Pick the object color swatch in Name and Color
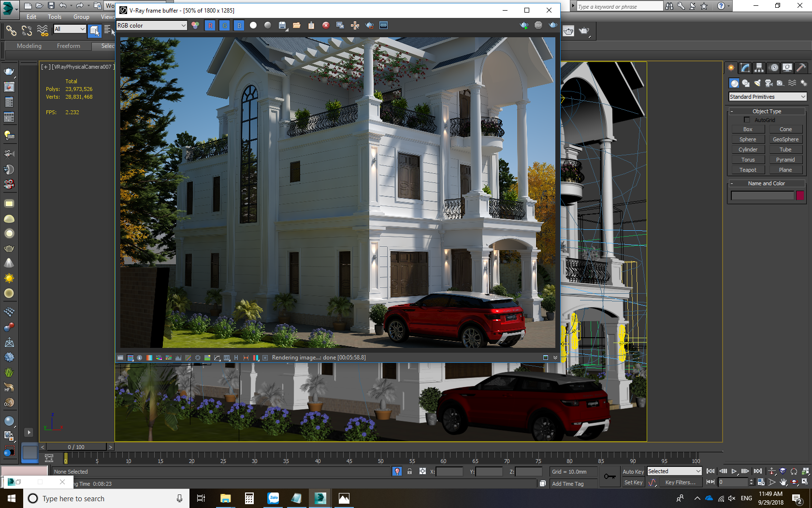This screenshot has width=812, height=508. pos(800,195)
